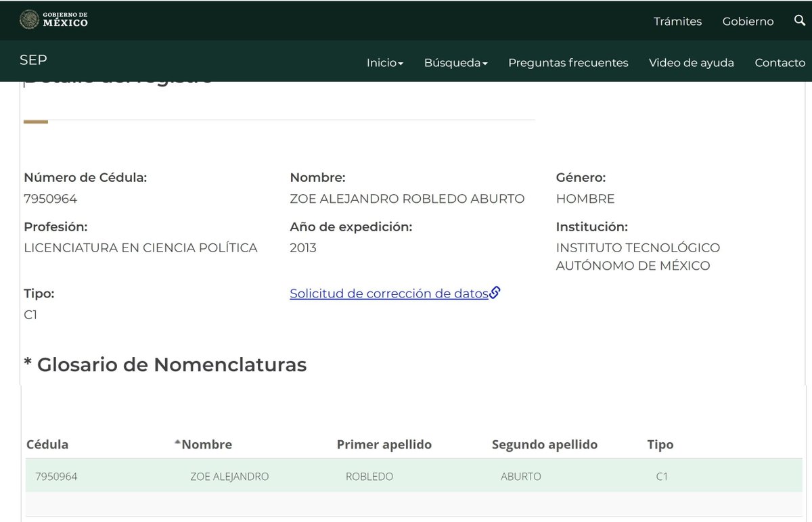This screenshot has width=812, height=522.
Task: Open the Video de ayuda page
Action: coord(691,62)
